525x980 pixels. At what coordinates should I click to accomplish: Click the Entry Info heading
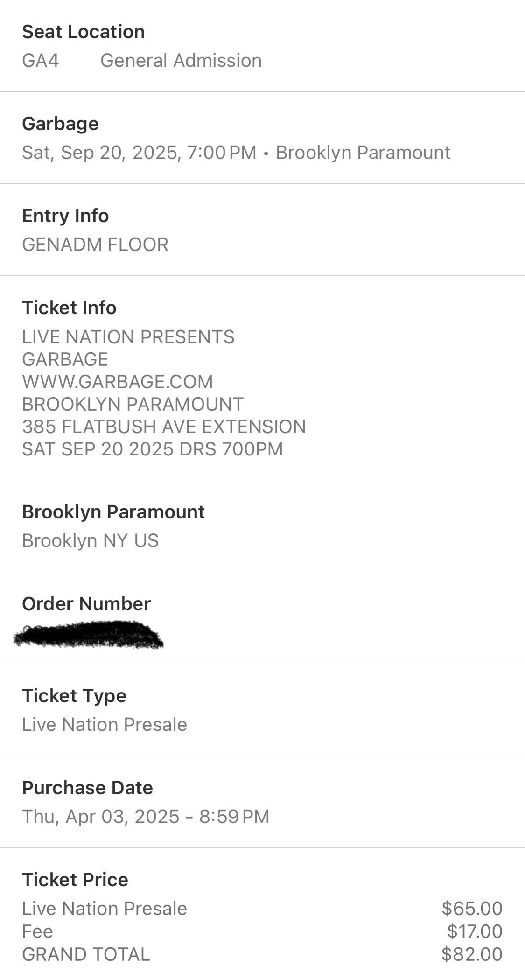click(x=65, y=216)
